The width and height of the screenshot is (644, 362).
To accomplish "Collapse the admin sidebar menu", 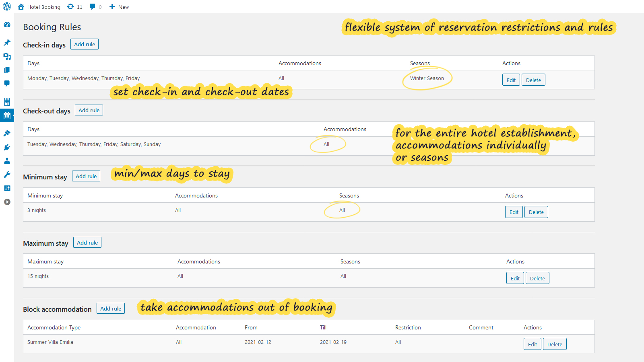I will [7, 202].
